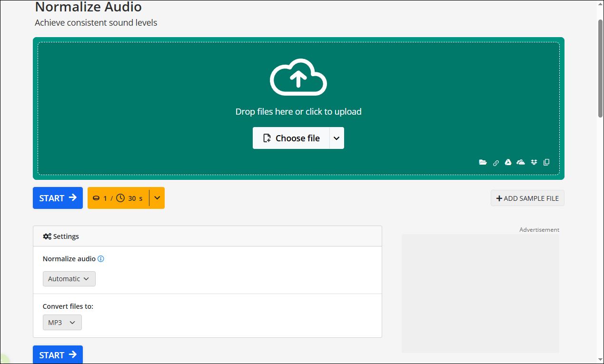Expand the usage limit badge chevron
The height and width of the screenshot is (364, 604).
pos(157,198)
